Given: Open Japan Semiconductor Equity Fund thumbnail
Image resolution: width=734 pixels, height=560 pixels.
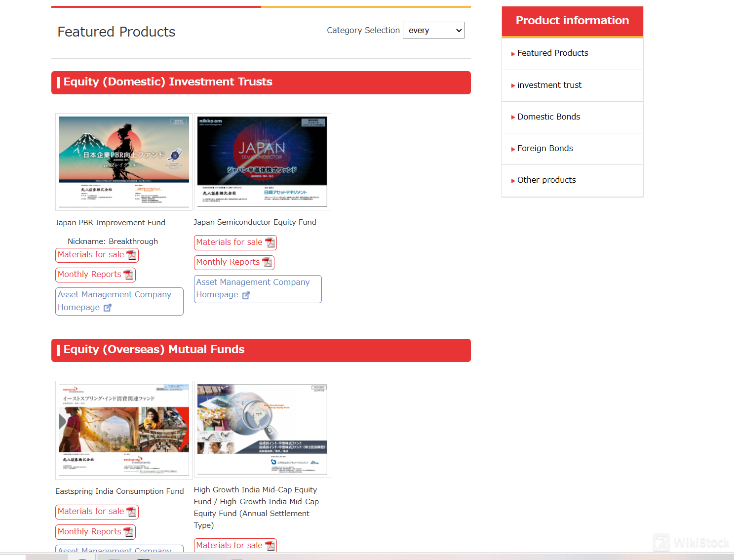Looking at the screenshot, I should (262, 162).
